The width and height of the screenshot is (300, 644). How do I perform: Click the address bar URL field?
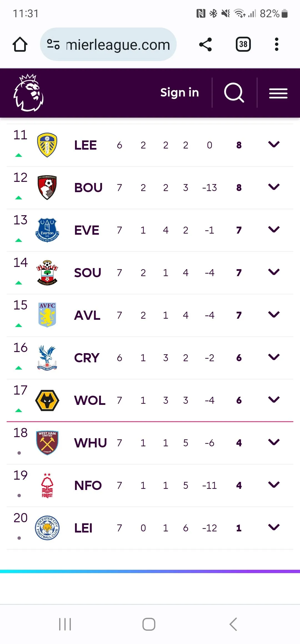(x=118, y=44)
